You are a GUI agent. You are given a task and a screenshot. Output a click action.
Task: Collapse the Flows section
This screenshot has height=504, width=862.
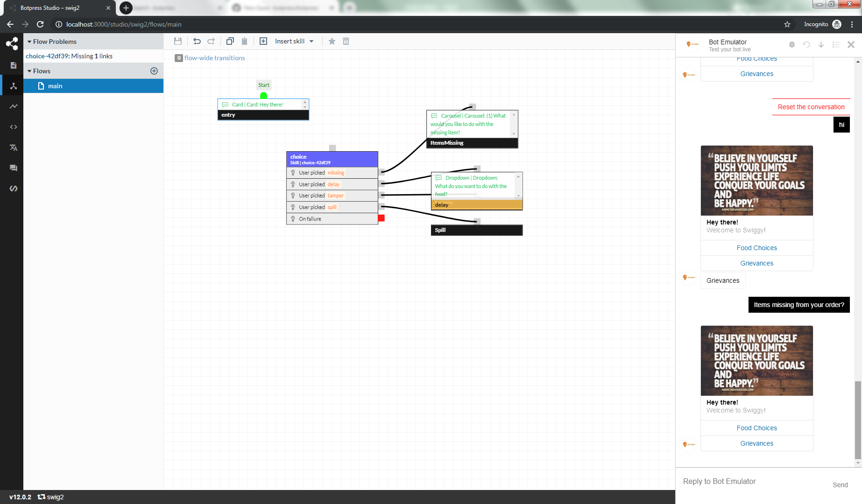coord(29,70)
